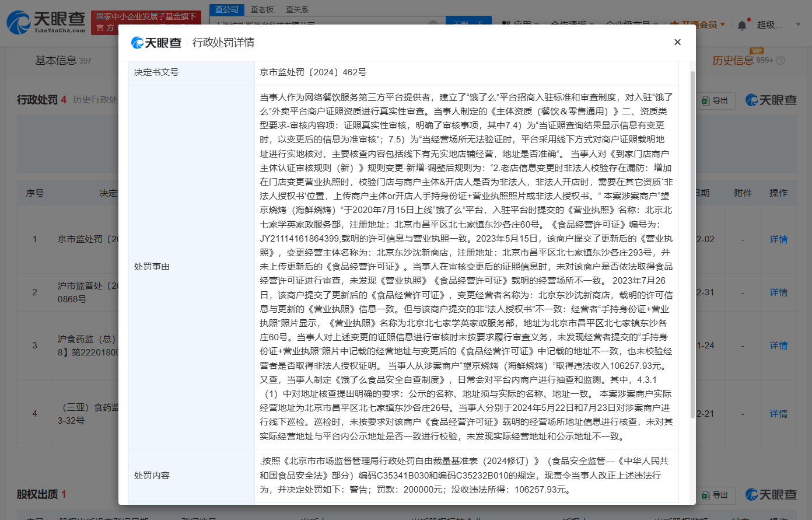Open notifications via the bell icon
Image resolution: width=812 pixels, height=520 pixels.
click(741, 23)
